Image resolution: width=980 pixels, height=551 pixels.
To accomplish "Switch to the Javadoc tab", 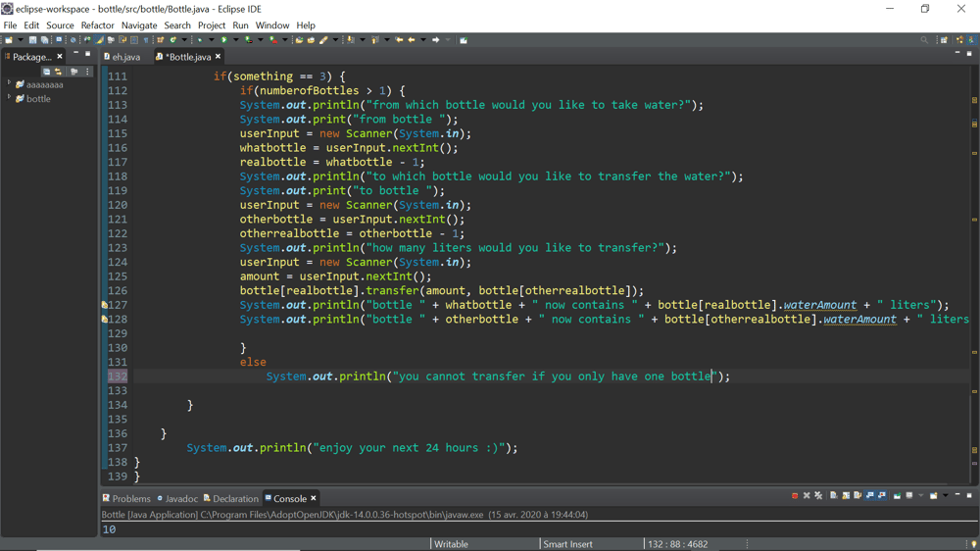I will click(x=177, y=498).
